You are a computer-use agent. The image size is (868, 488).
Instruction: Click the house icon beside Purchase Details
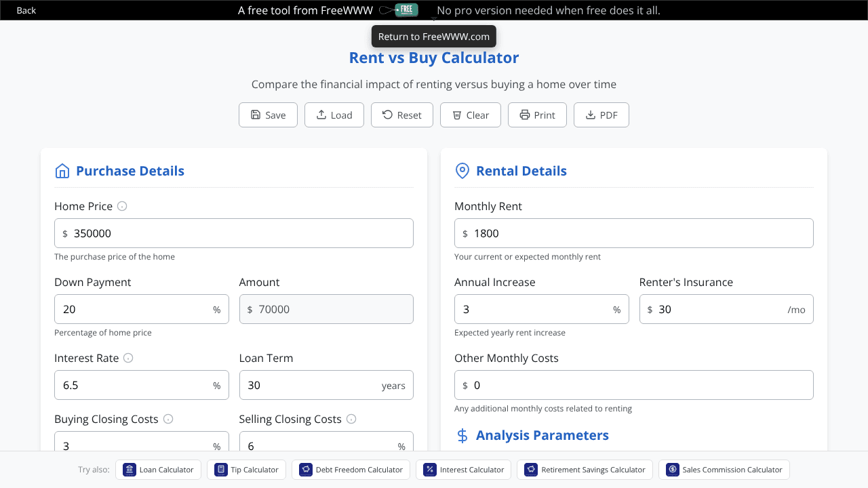point(62,171)
